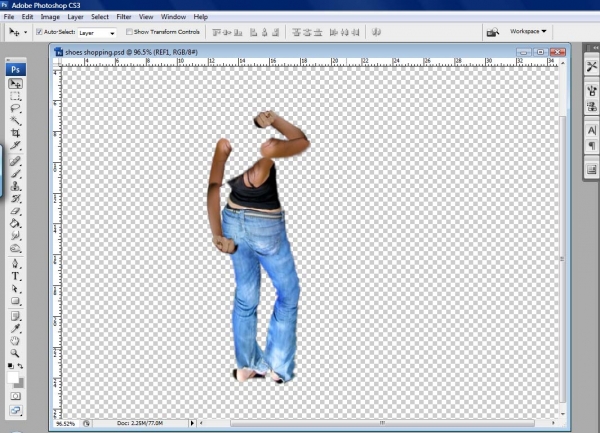Open the Layer Comps panel icon in dock
This screenshot has height=433, width=600.
pos(592,169)
